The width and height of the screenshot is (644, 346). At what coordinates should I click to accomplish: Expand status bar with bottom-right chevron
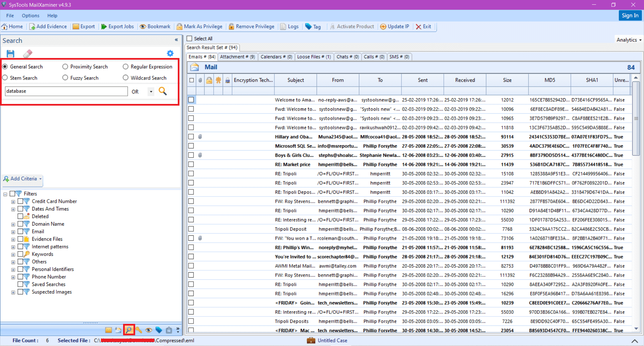click(635, 341)
